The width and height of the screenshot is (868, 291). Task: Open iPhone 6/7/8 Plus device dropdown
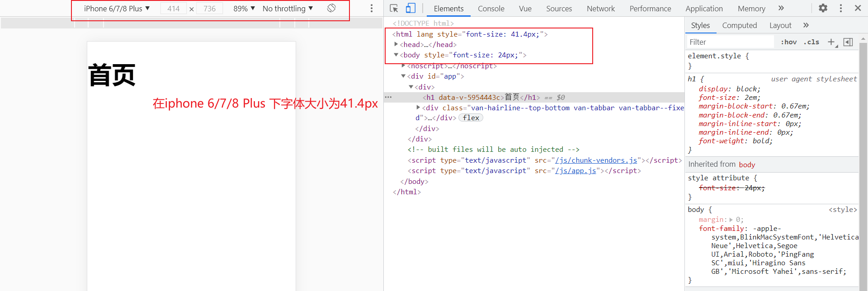(117, 9)
